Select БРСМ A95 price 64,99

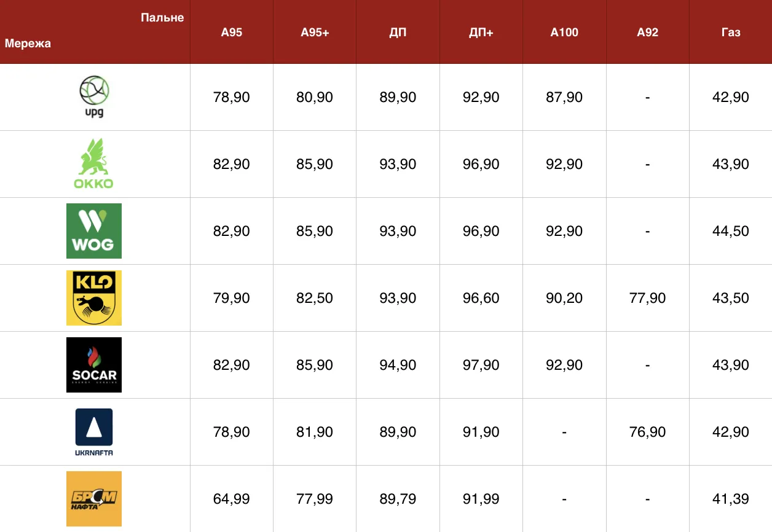pyautogui.click(x=232, y=499)
